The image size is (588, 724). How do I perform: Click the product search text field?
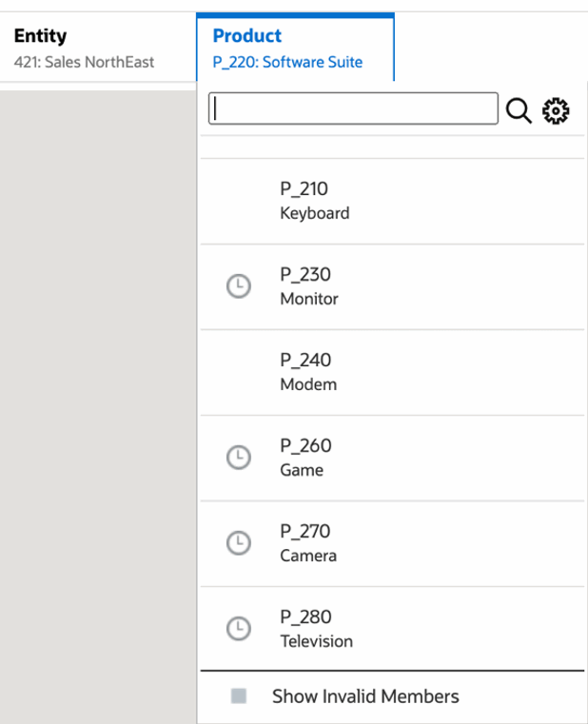(x=353, y=109)
